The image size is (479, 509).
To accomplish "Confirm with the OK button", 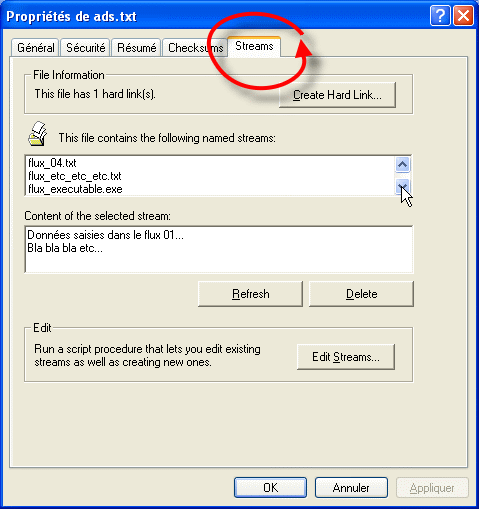I will pos(270,488).
